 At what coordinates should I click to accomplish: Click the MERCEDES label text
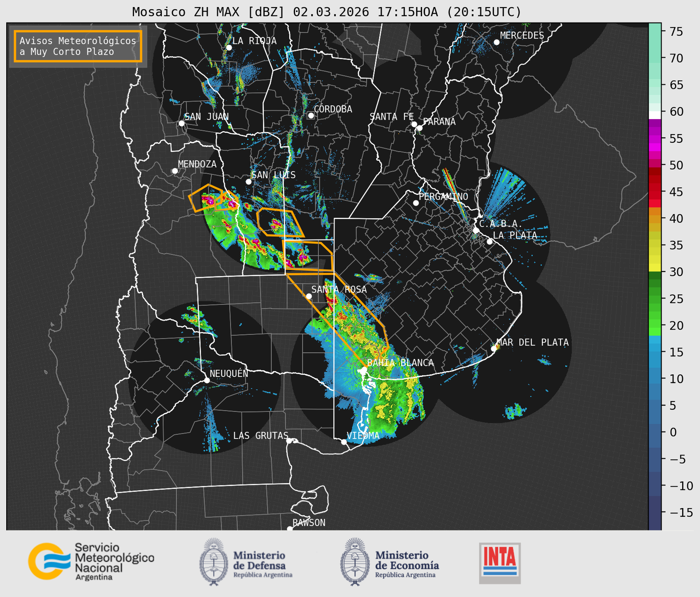click(522, 36)
